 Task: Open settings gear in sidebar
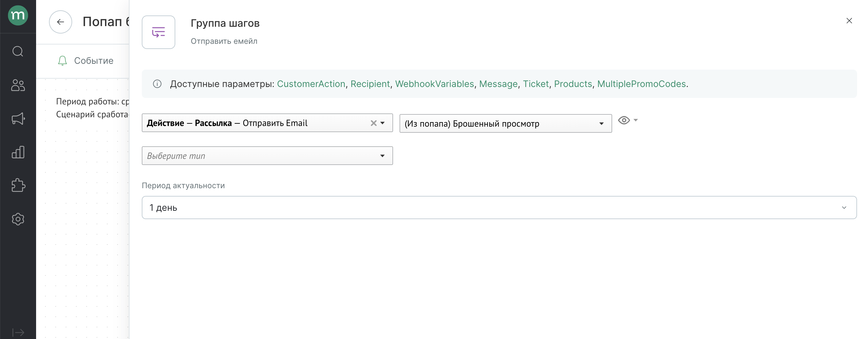[x=18, y=219]
